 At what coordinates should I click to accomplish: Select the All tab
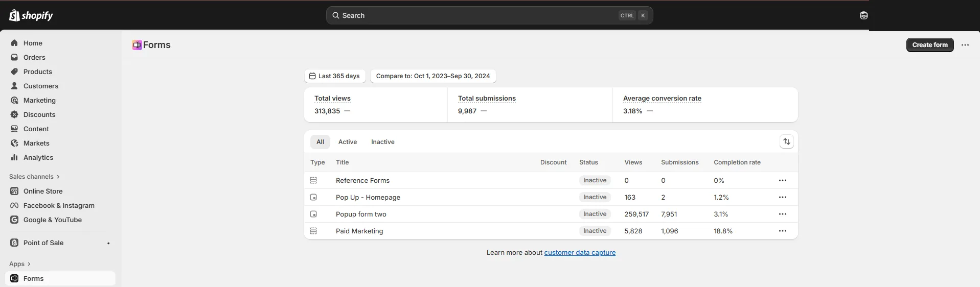[x=320, y=142]
